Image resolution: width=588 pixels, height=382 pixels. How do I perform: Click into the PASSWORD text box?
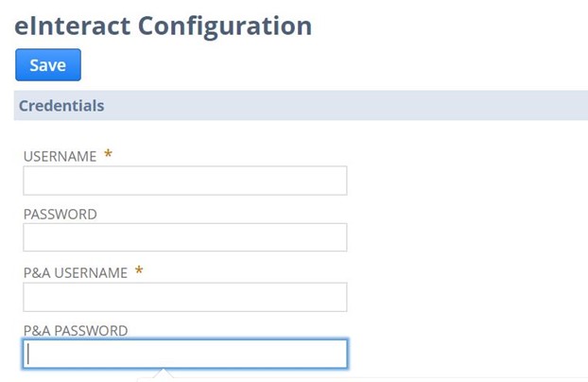click(x=185, y=237)
